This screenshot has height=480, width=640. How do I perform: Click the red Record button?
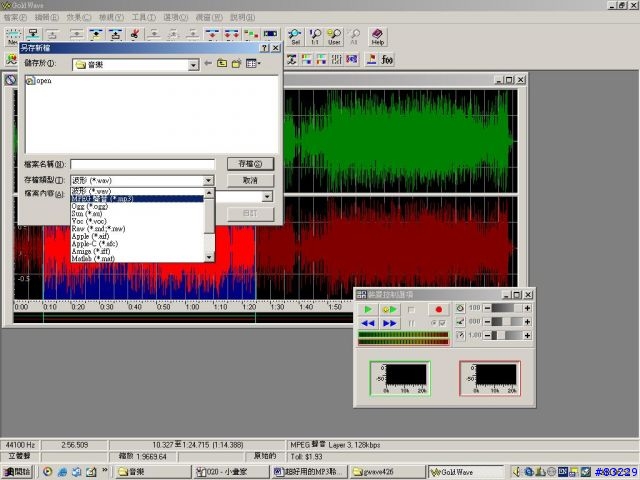pyautogui.click(x=439, y=309)
